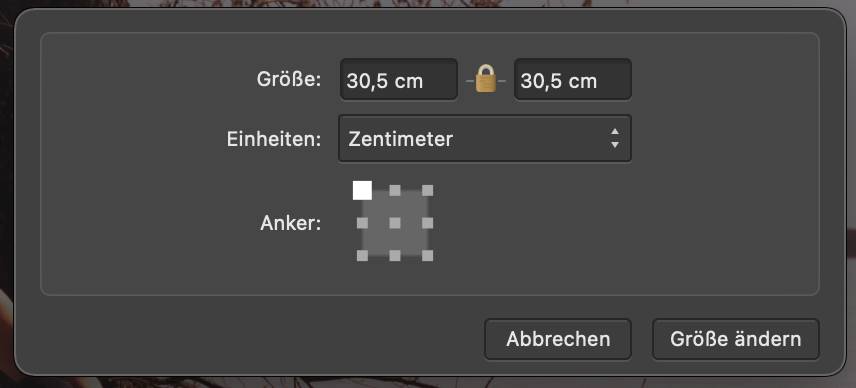Click the width field next to Größe
The image size is (856, 388).
tap(399, 80)
